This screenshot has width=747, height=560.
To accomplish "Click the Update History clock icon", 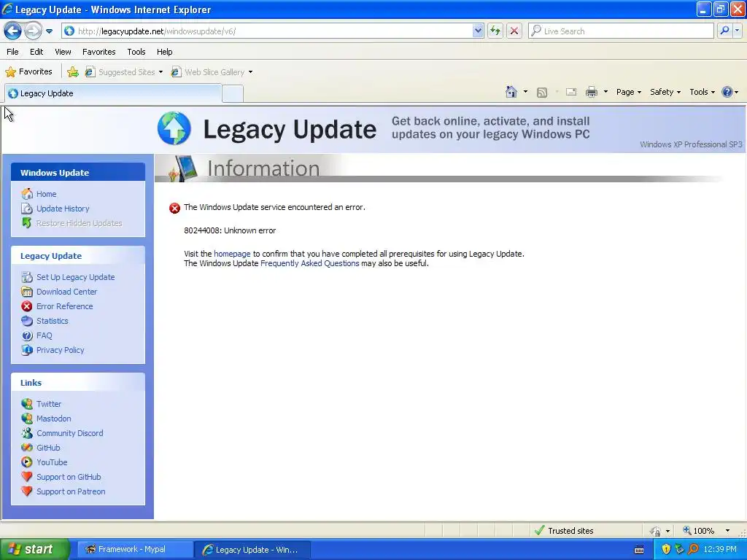I will coord(27,209).
